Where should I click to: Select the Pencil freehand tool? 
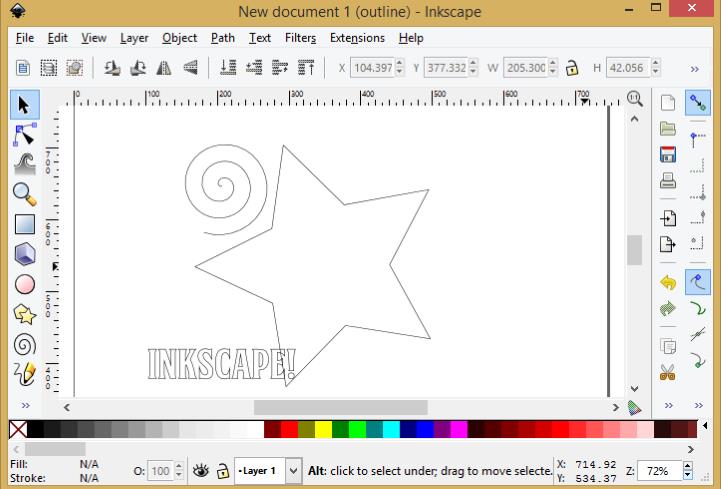coord(24,374)
